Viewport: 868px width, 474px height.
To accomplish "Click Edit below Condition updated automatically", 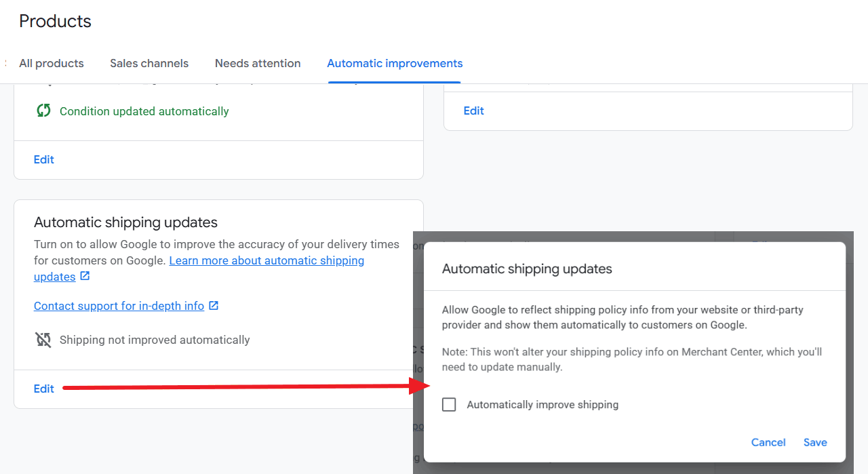I will coord(44,159).
